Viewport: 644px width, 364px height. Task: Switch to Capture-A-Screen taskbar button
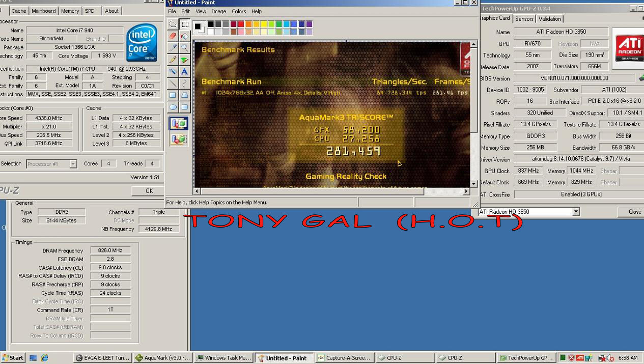[345, 358]
